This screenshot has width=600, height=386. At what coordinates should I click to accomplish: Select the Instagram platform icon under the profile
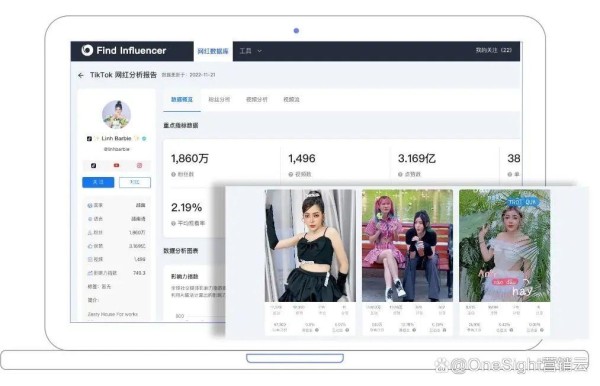coord(139,166)
